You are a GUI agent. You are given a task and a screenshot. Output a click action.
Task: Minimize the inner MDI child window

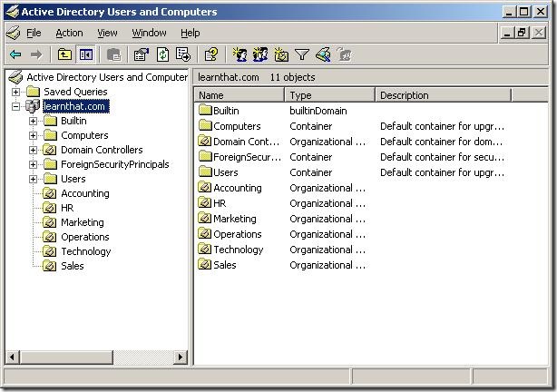click(x=507, y=33)
